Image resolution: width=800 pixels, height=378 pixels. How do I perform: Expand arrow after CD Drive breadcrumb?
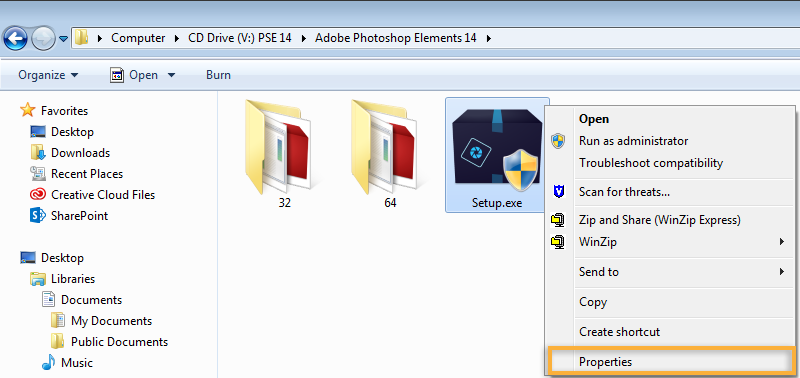303,38
